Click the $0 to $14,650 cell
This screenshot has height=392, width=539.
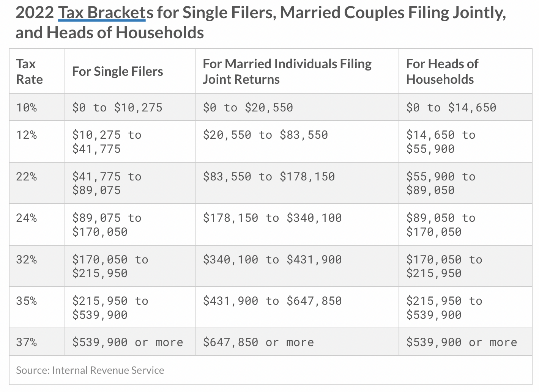tap(451, 108)
